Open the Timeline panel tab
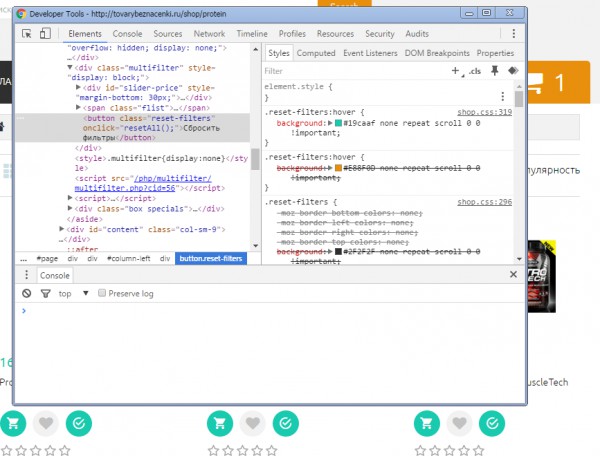This screenshot has width=600, height=456. click(x=252, y=34)
